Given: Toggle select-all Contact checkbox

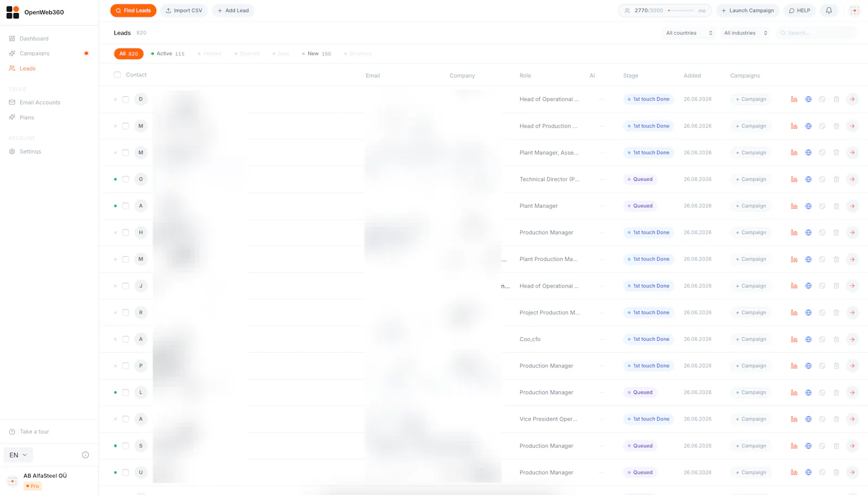Looking at the screenshot, I should tap(117, 75).
